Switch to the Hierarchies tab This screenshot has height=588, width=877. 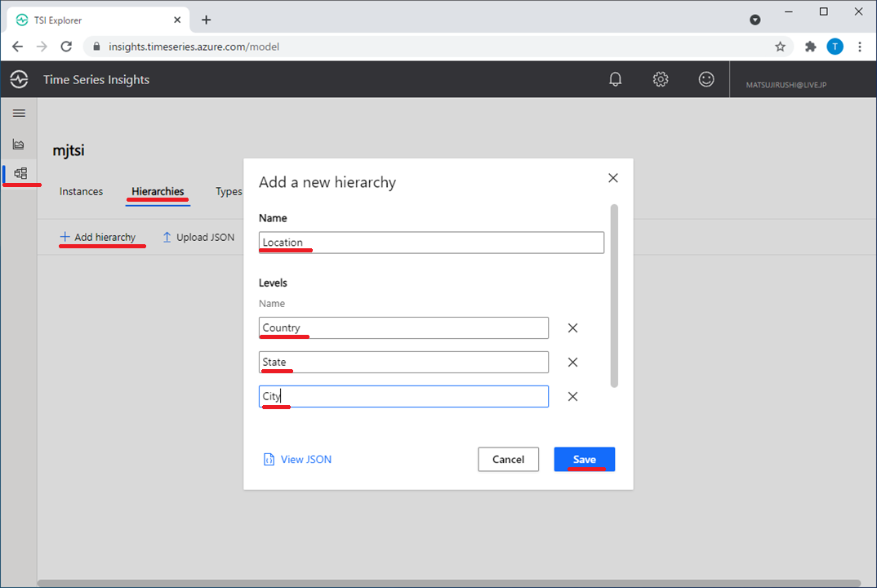click(x=158, y=191)
